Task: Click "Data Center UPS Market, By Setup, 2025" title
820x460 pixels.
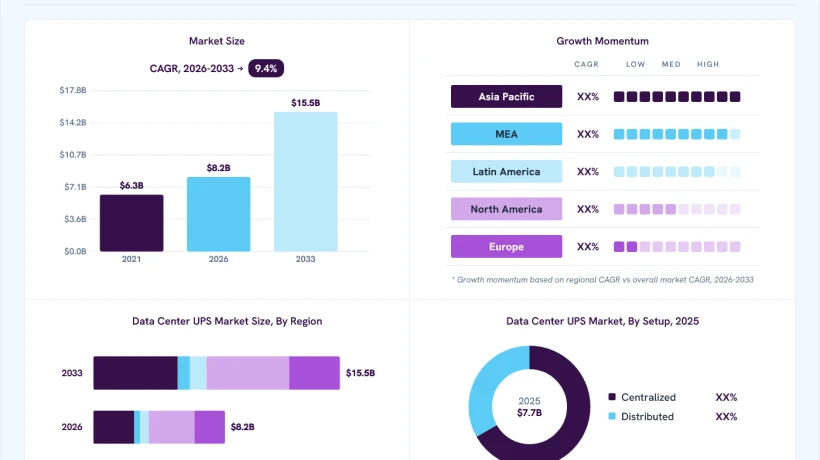Action: 602,321
